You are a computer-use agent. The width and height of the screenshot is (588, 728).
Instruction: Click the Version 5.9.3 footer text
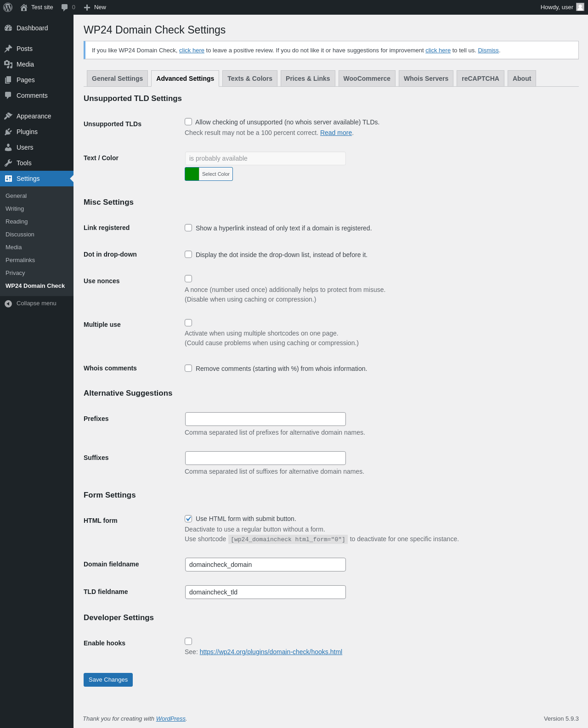(561, 719)
